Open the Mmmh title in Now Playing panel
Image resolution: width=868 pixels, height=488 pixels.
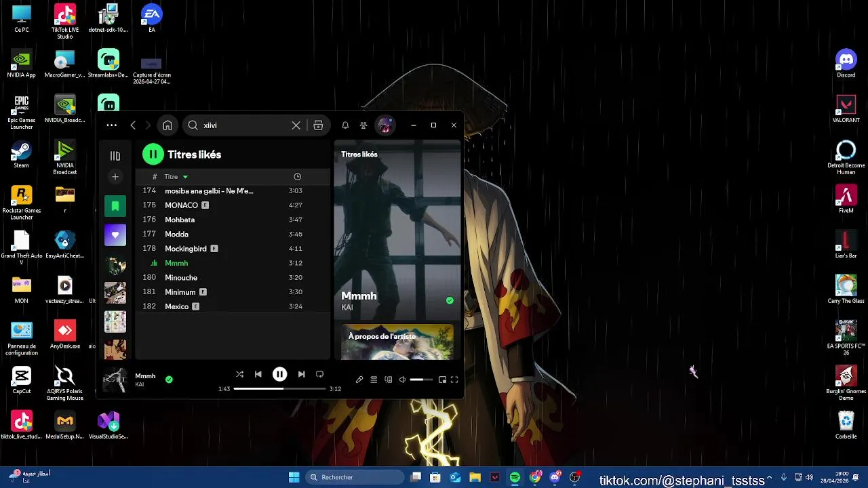click(x=359, y=296)
